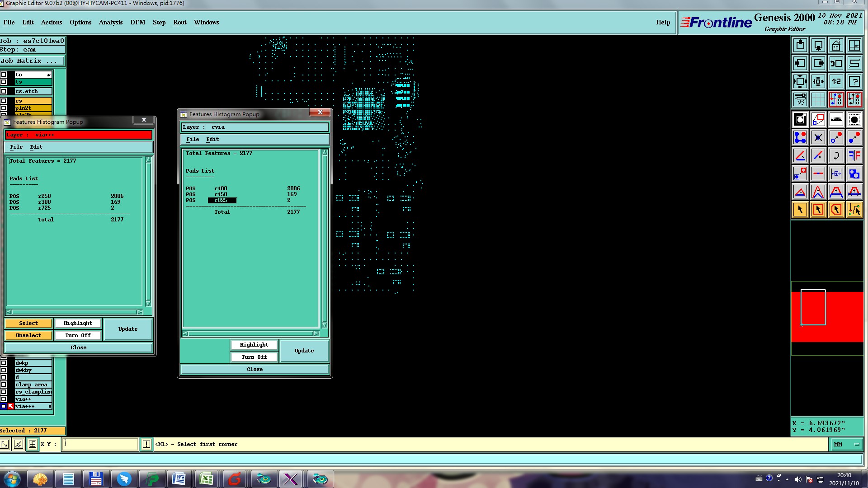Select the ruler measurement tool

click(x=836, y=120)
